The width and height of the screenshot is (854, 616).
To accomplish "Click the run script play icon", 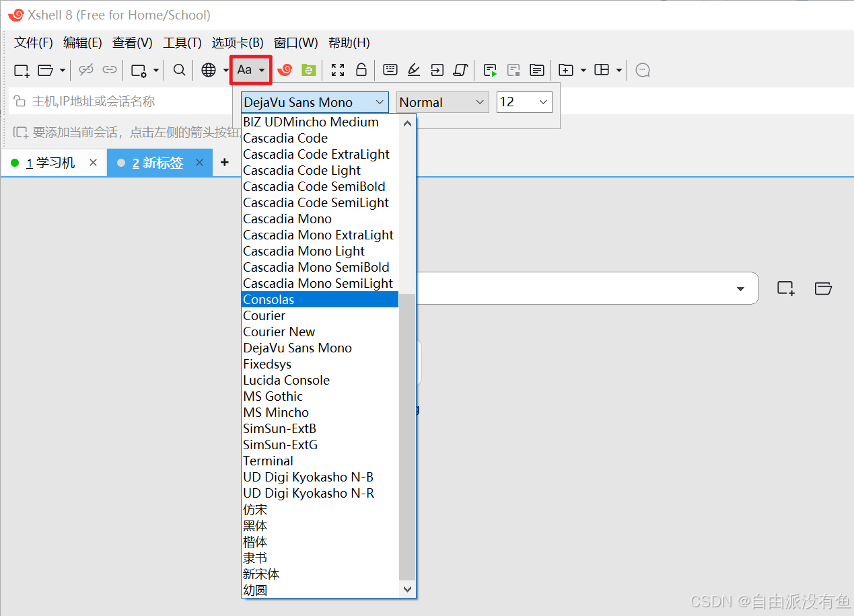I will pos(490,70).
